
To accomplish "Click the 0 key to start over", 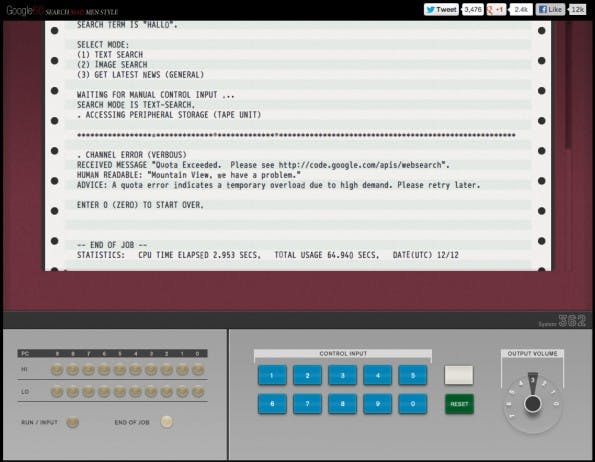I will pos(412,404).
